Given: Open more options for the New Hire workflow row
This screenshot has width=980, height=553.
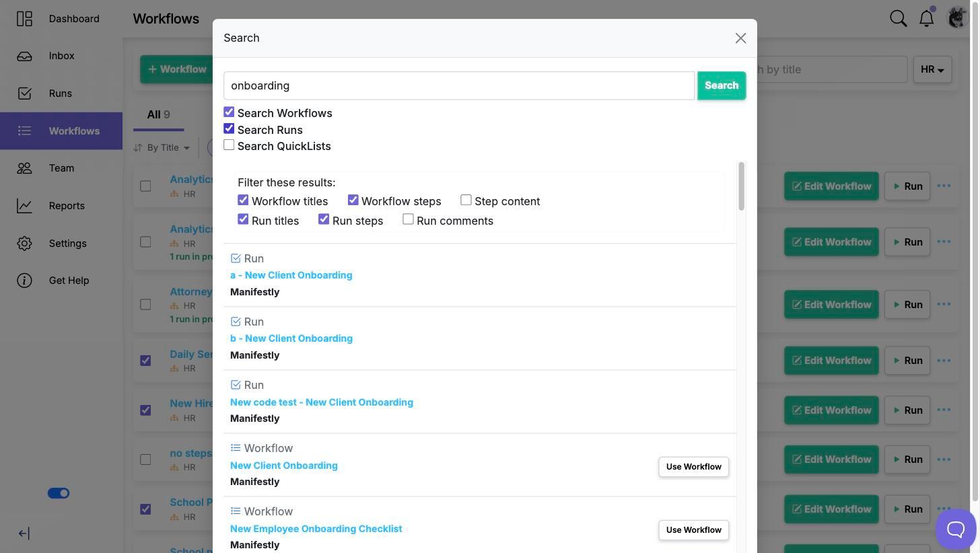Looking at the screenshot, I should (x=944, y=410).
